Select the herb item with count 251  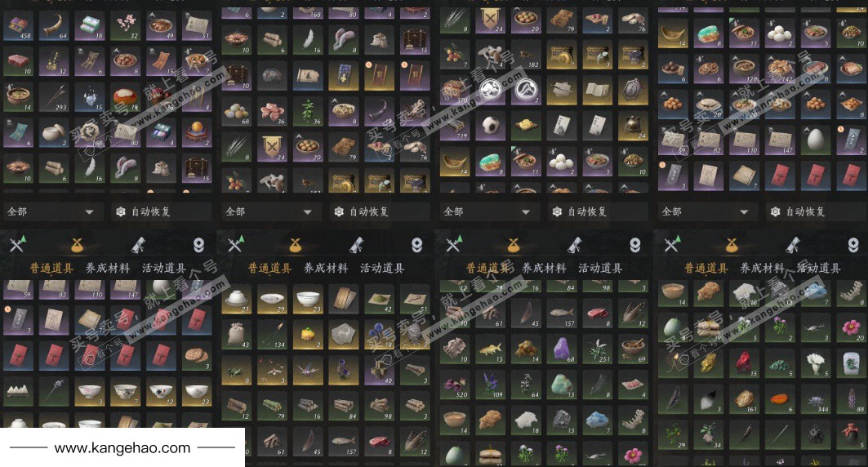pos(598,349)
